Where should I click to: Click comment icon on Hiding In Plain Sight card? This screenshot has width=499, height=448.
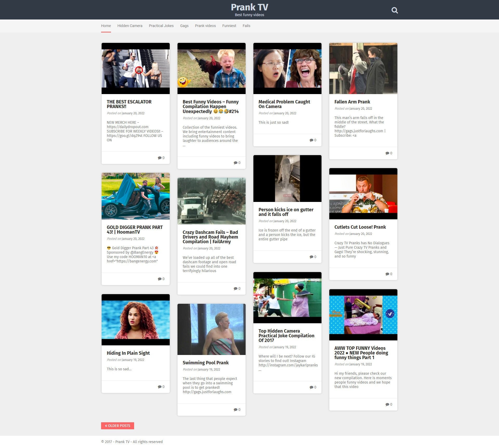[160, 387]
